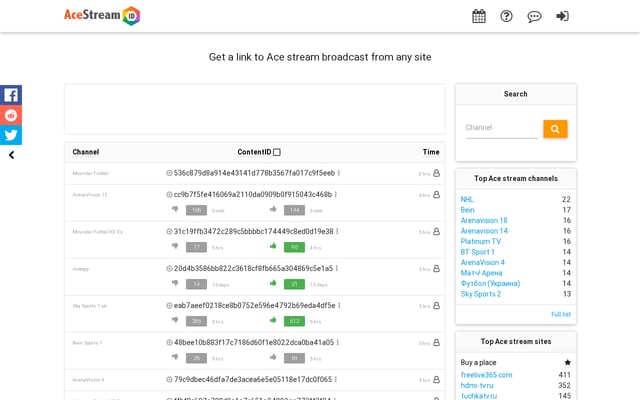Open the ArenaVision 4 top channel link
This screenshot has height=400, width=640.
(x=482, y=262)
